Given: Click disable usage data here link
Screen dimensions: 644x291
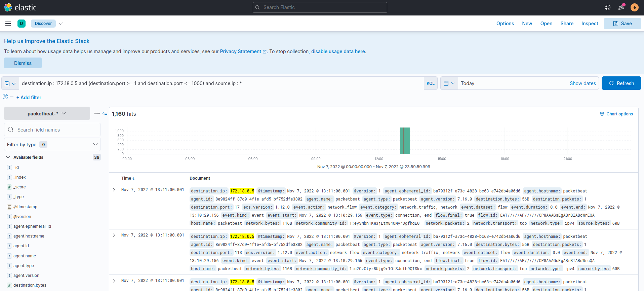Looking at the screenshot, I should (338, 51).
